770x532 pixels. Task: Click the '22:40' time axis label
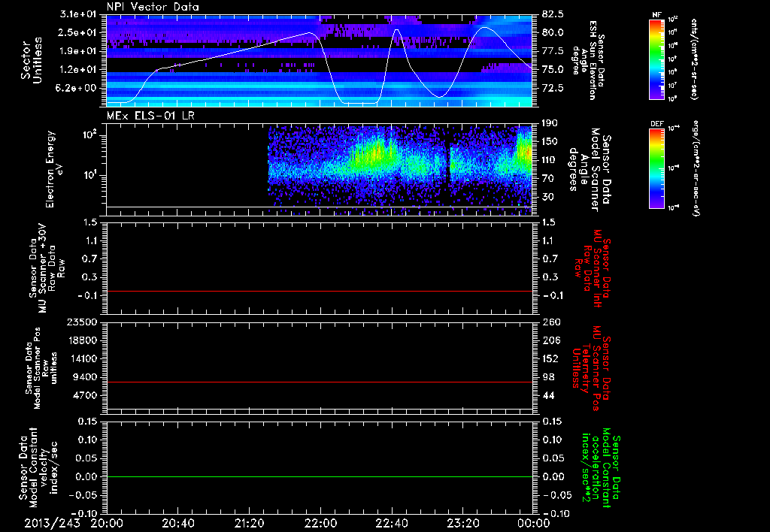(392, 523)
